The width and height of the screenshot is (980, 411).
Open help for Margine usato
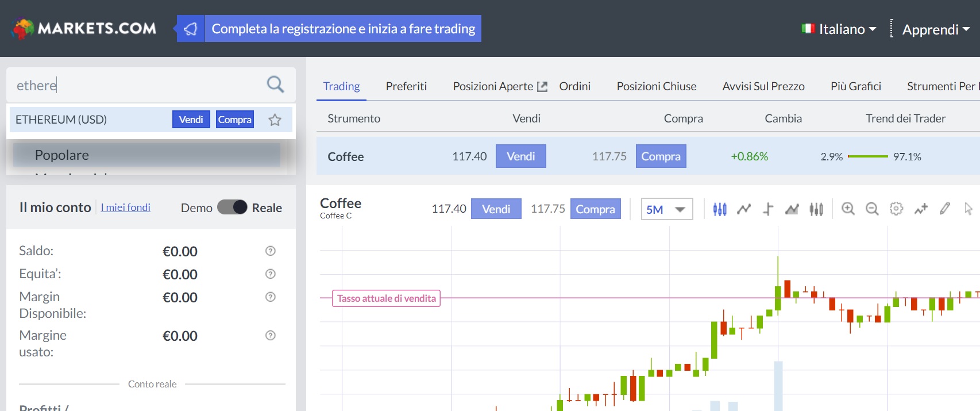pyautogui.click(x=271, y=335)
